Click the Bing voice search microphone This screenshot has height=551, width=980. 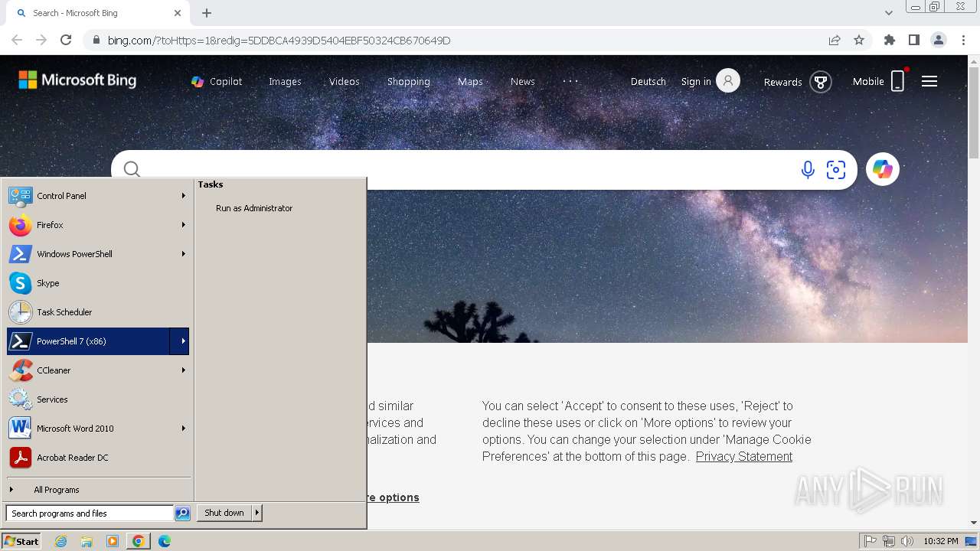pos(808,170)
